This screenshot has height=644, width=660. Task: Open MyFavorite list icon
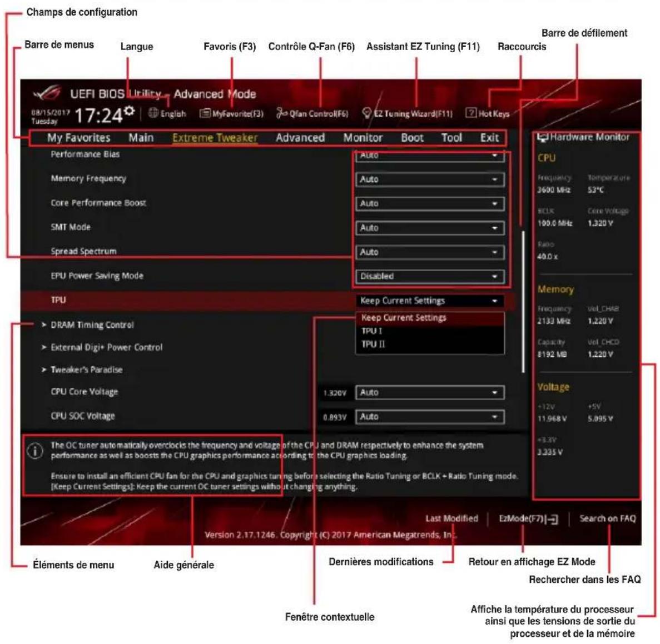coord(205,113)
